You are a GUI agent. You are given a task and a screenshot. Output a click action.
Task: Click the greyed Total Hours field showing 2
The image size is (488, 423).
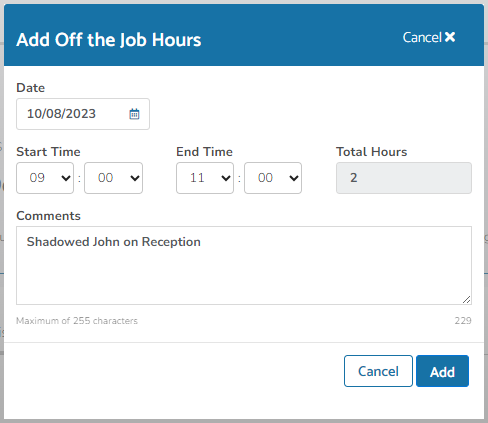pyautogui.click(x=404, y=178)
